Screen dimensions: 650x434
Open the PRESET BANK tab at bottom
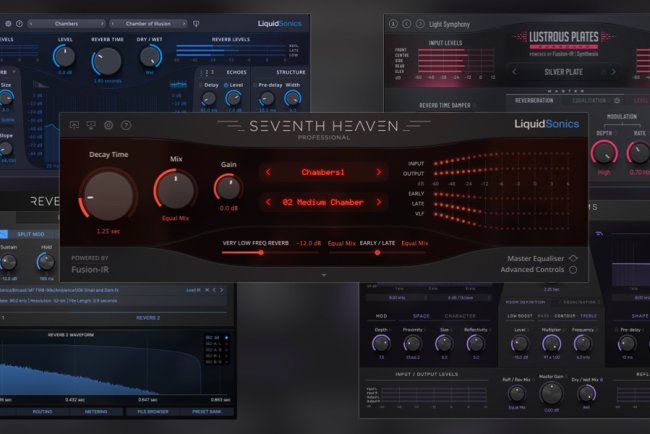(206, 412)
